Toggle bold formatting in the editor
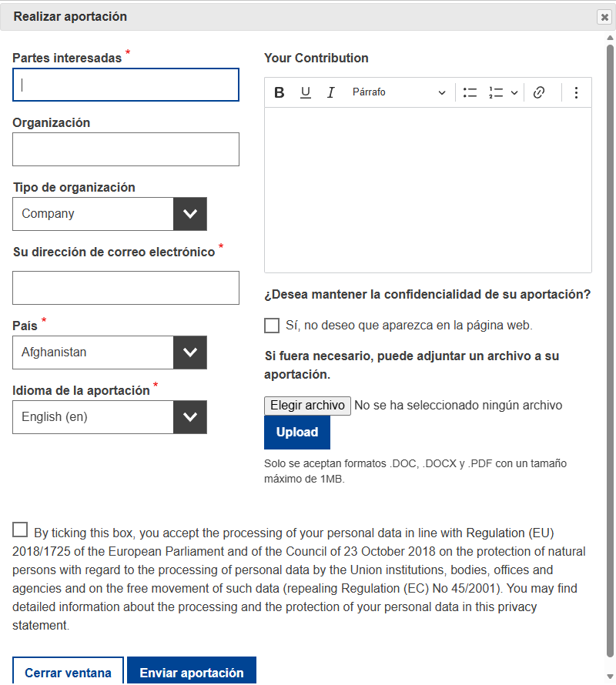616x685 pixels. point(279,92)
